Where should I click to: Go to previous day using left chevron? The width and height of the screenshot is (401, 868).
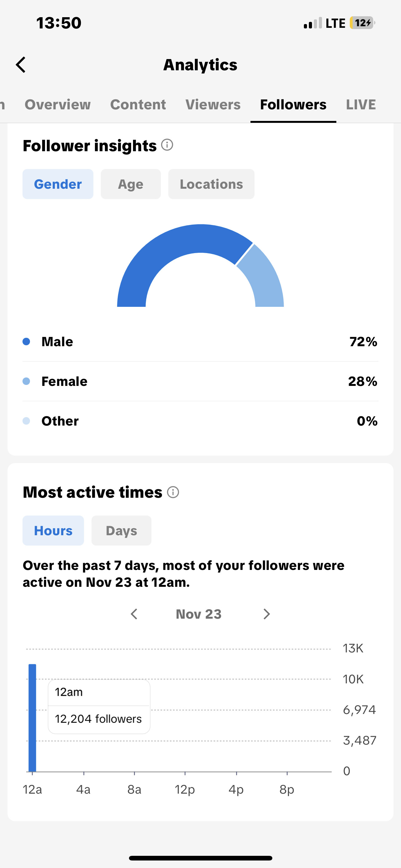coord(134,614)
